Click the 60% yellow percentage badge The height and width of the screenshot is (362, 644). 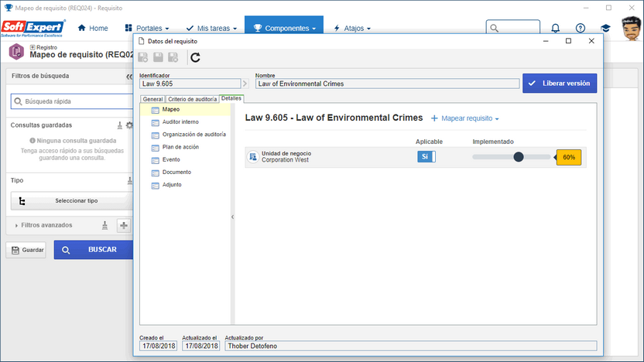[x=568, y=157]
